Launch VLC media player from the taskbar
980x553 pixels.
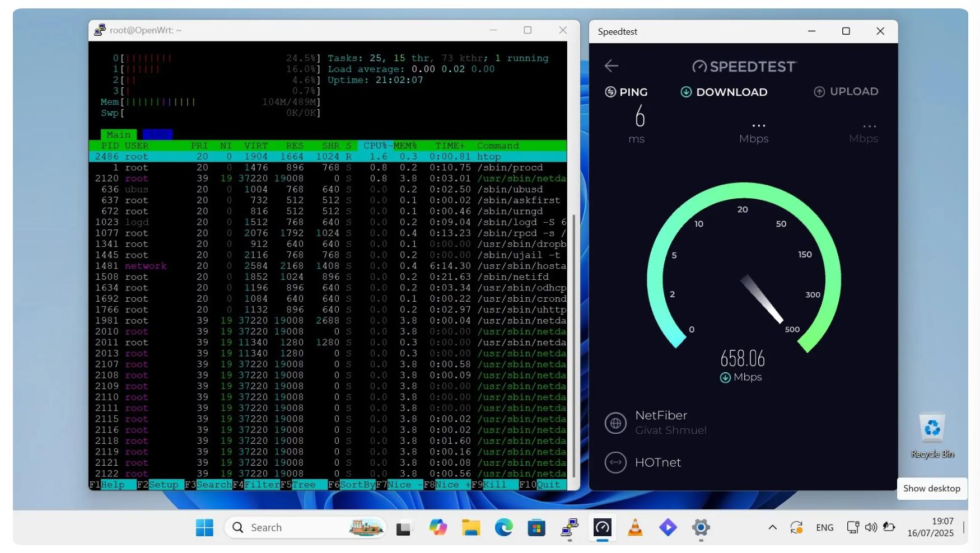pos(634,527)
